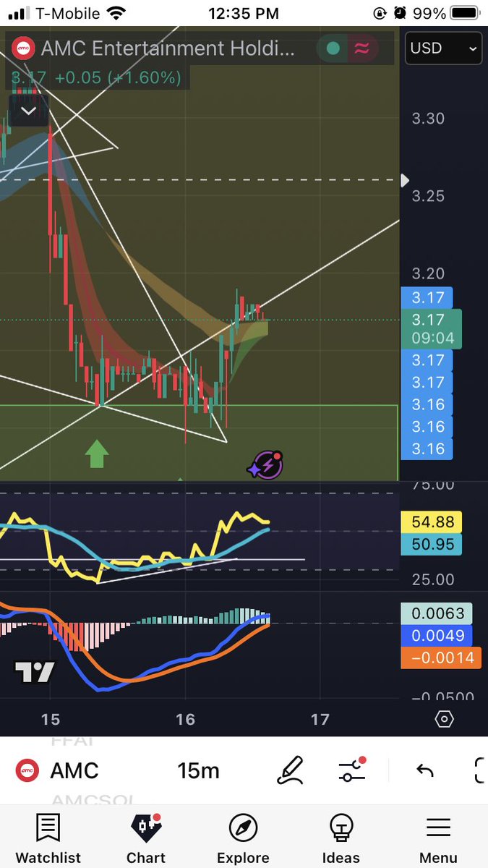Open the Ideas tab
The height and width of the screenshot is (868, 488).
[x=341, y=838]
